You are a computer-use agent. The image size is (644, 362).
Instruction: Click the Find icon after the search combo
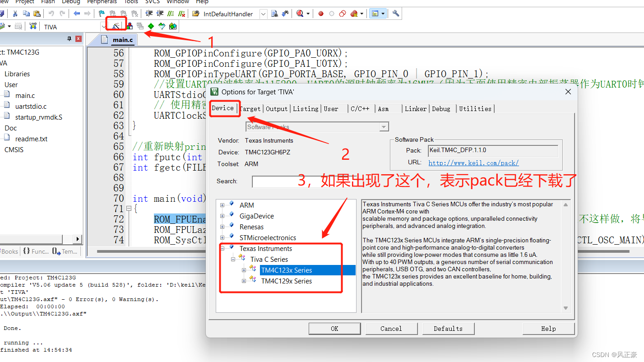[274, 14]
